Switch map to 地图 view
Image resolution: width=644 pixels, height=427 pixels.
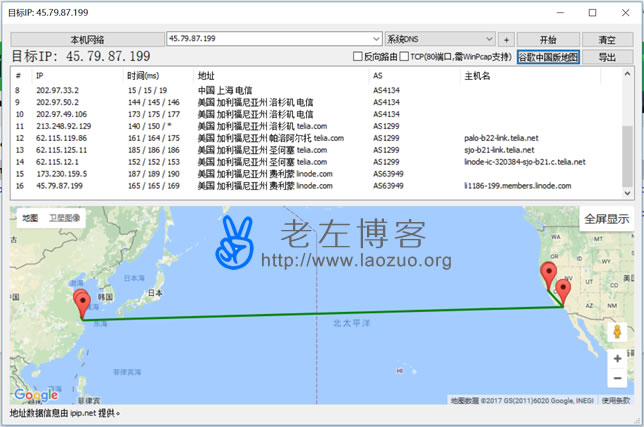(x=30, y=218)
